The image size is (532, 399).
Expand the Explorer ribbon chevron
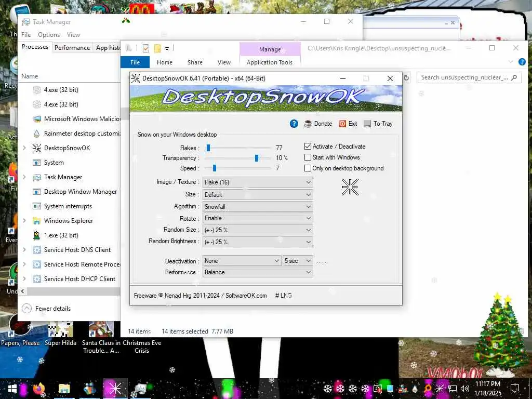[x=511, y=62]
